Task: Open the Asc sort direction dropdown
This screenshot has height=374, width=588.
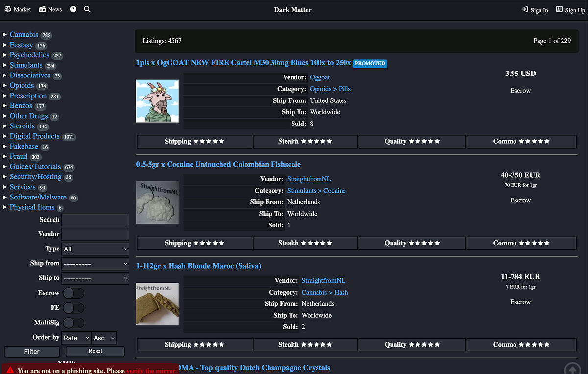Action: click(104, 338)
